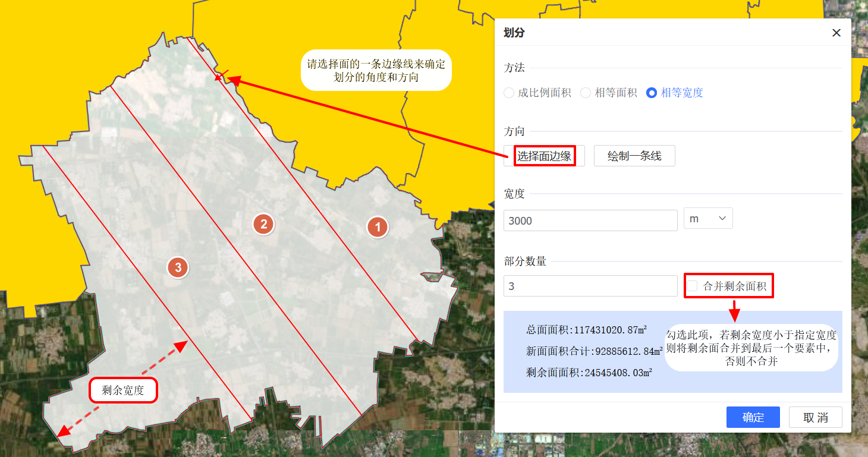The width and height of the screenshot is (868, 457).
Task: Select the 成比例面积 method
Action: click(x=509, y=93)
